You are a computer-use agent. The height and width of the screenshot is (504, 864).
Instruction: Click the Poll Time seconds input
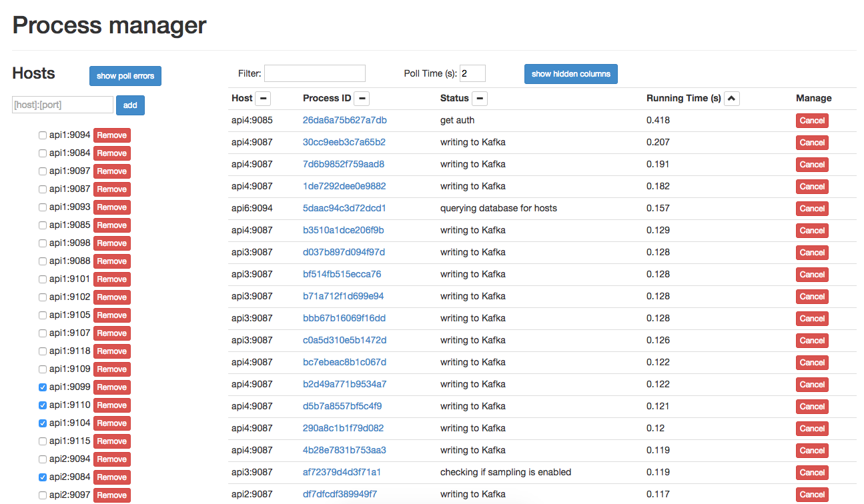point(472,73)
